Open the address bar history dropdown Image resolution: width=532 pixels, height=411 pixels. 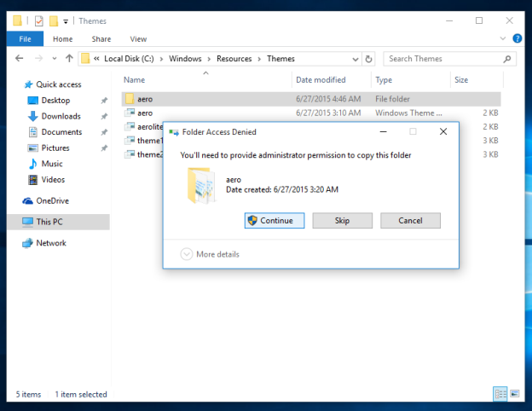356,59
